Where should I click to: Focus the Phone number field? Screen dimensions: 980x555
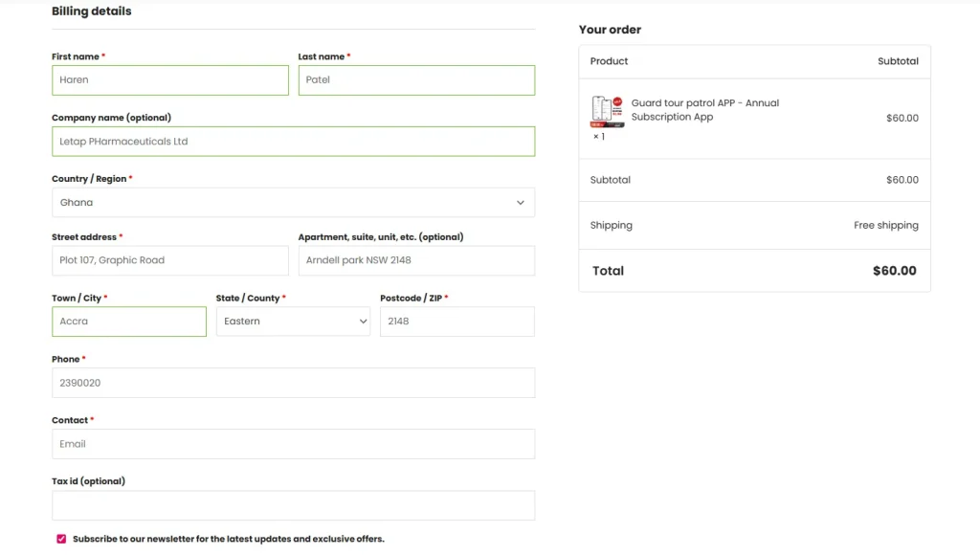(293, 383)
